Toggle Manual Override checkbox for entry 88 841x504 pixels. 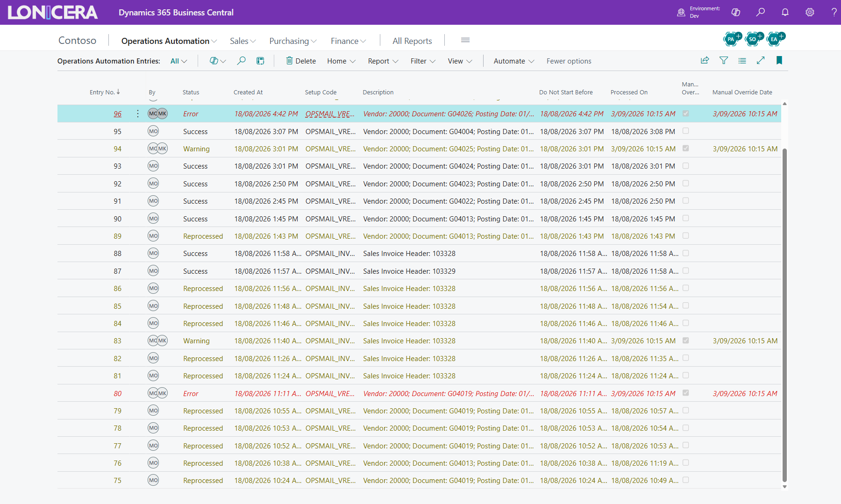pos(685,253)
